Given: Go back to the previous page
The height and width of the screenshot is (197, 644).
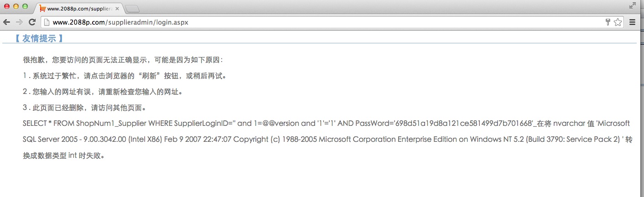Looking at the screenshot, I should pos(7,22).
